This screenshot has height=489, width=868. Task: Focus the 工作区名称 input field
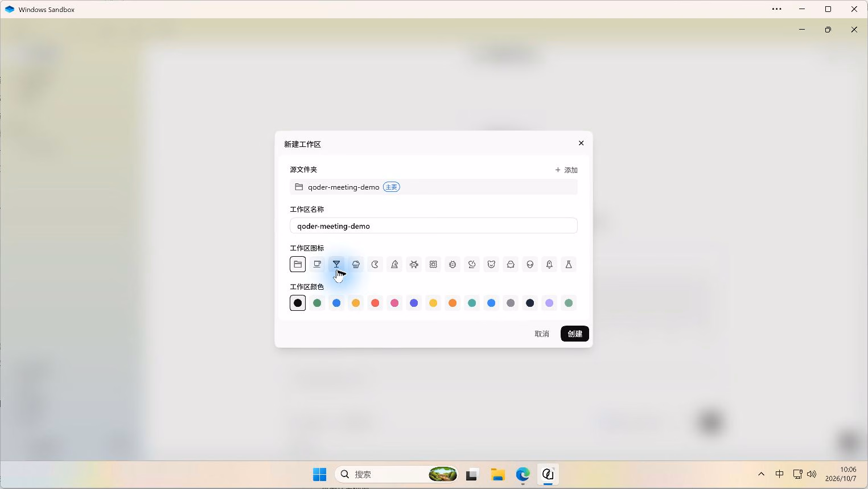point(434,226)
